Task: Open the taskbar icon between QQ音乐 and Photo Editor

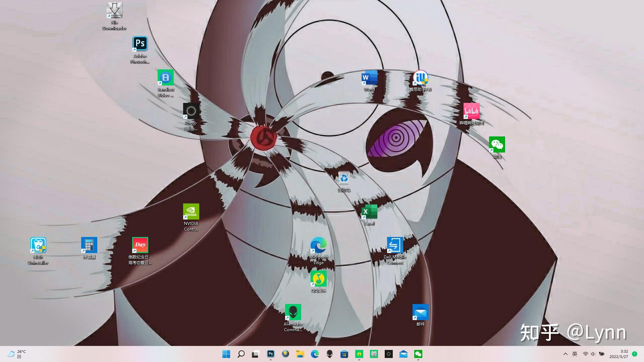Action: 374,354
